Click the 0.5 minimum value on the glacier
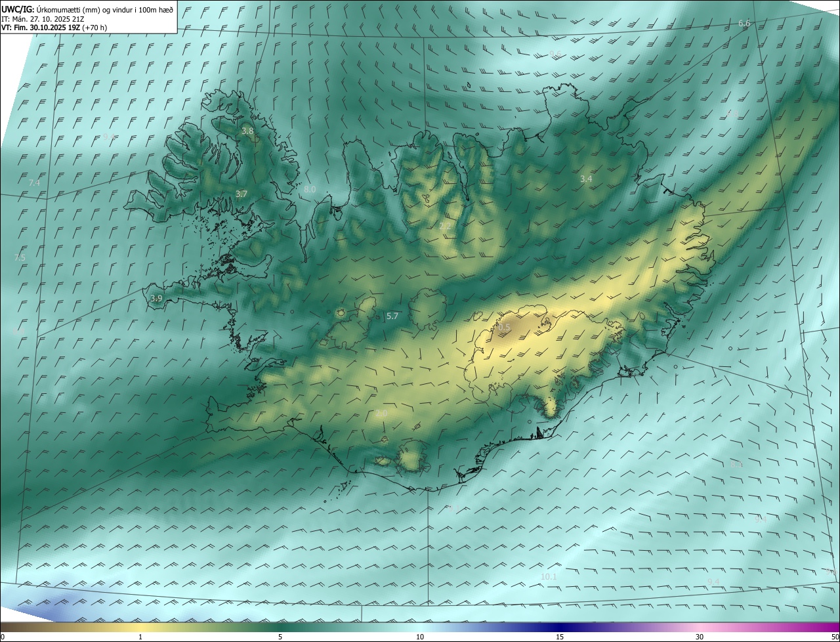This screenshot has width=840, height=642. click(504, 327)
